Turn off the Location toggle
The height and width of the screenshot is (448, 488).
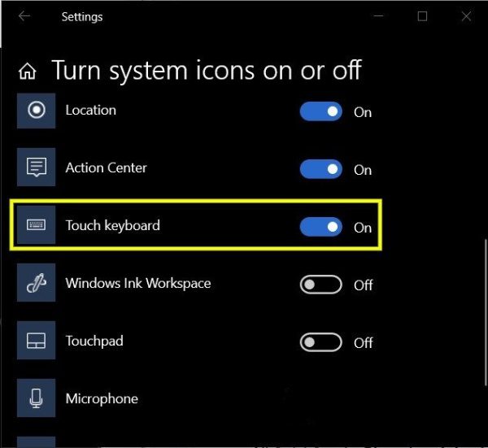321,111
